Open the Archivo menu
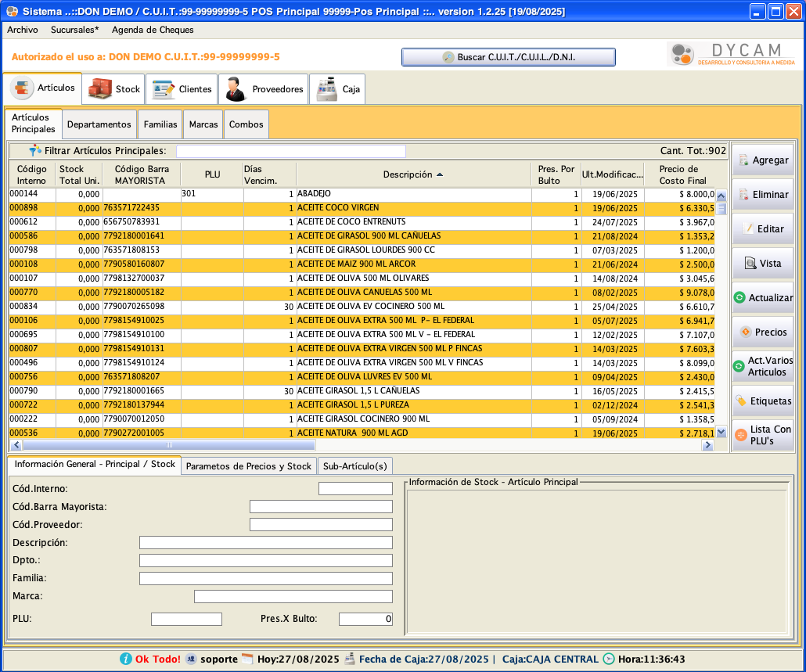Image resolution: width=806 pixels, height=672 pixels. click(x=23, y=30)
